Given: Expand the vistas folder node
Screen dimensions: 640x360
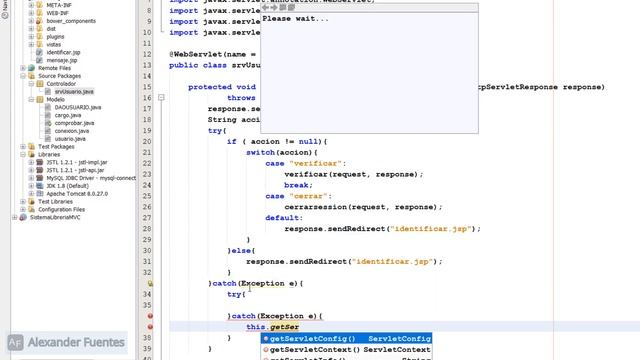Looking at the screenshot, I should [x=31, y=44].
